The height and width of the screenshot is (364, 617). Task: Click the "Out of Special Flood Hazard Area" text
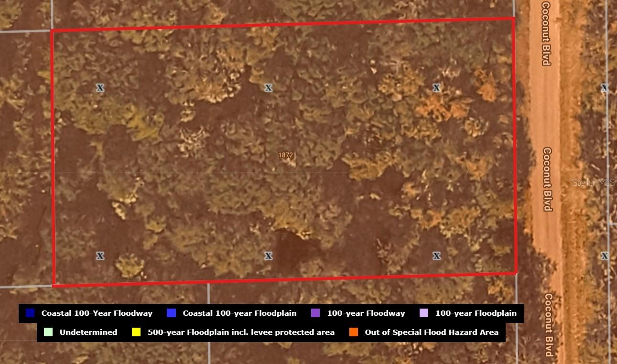pyautogui.click(x=432, y=332)
